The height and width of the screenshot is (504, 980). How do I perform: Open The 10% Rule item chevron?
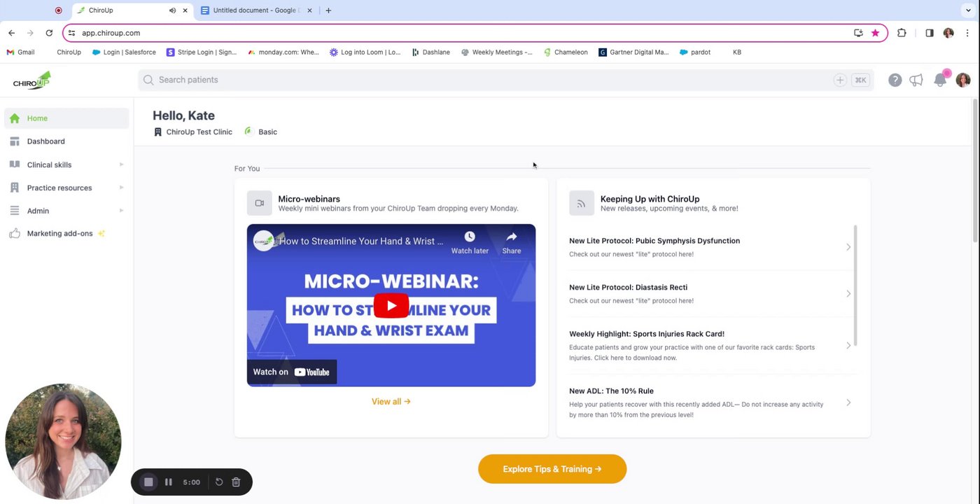[x=848, y=402]
